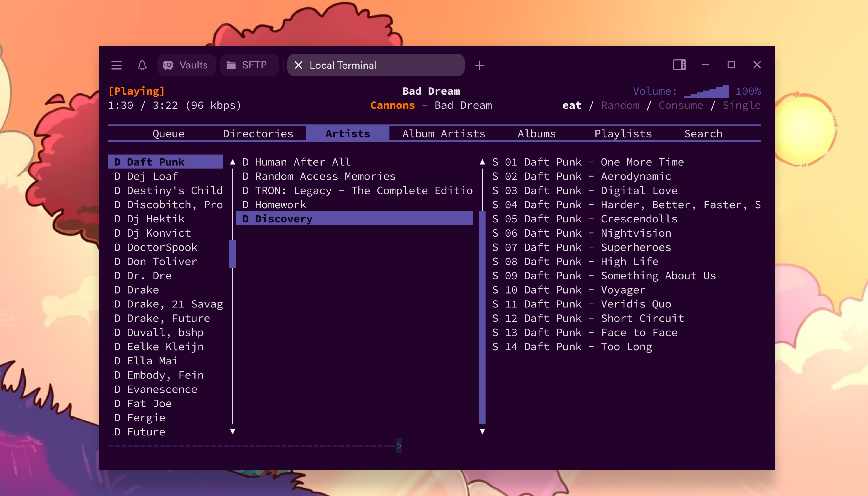Add a new tab with plus icon

479,65
